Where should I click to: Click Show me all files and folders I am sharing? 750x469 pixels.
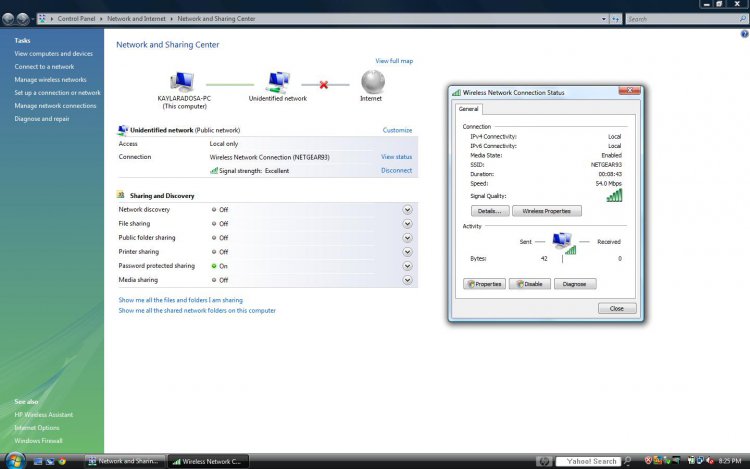[x=180, y=300]
